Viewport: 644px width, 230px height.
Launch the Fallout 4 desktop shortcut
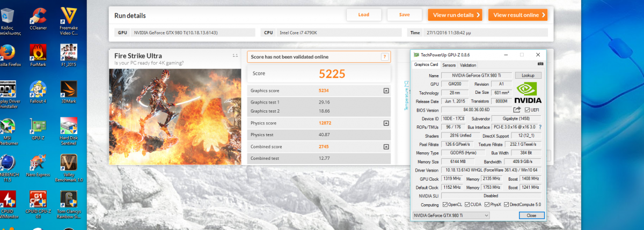point(38,92)
